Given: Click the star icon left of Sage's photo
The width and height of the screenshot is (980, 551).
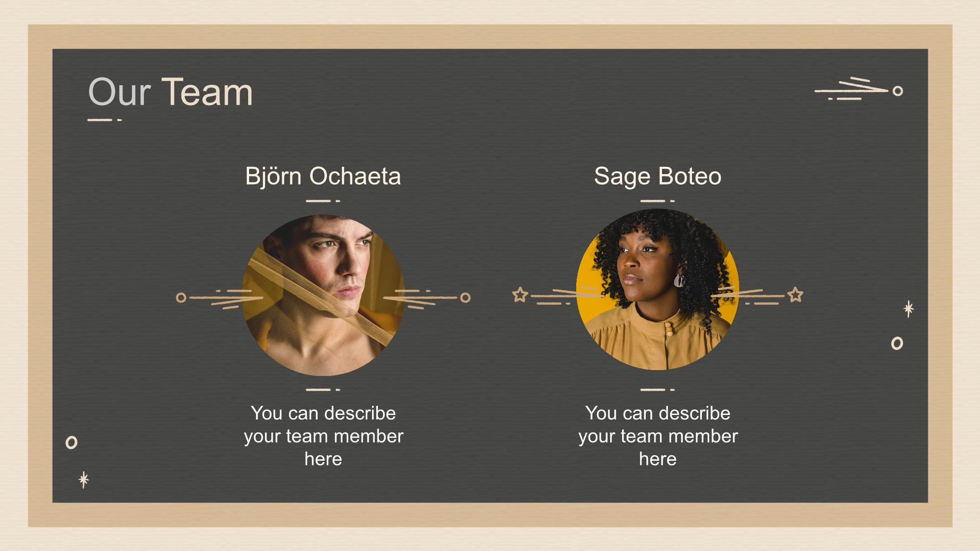Looking at the screenshot, I should pyautogui.click(x=520, y=295).
